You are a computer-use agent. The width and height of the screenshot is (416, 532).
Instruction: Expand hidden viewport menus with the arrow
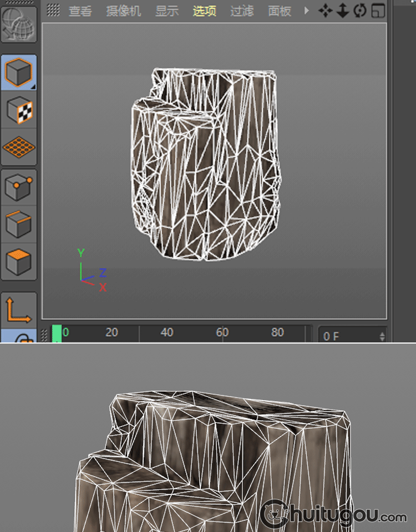point(307,11)
